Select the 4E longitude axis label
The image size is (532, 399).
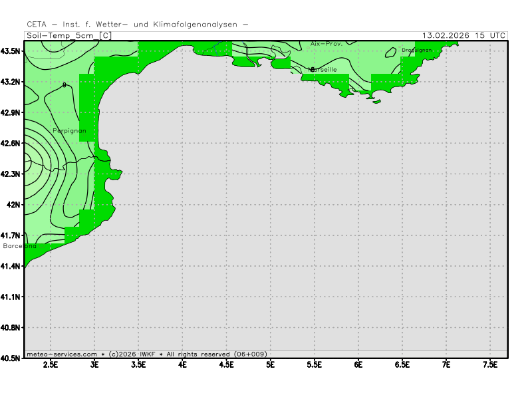(182, 364)
